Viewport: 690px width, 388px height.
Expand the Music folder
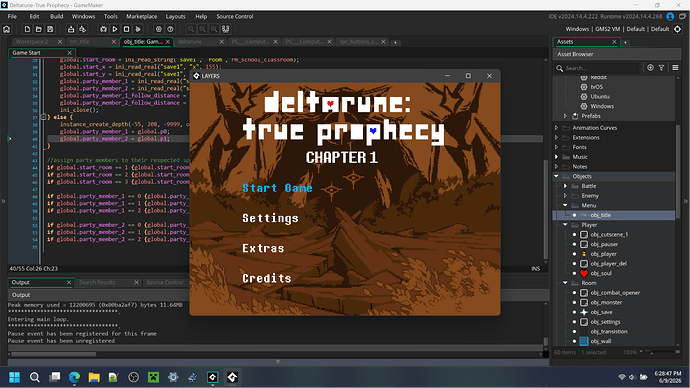(556, 157)
